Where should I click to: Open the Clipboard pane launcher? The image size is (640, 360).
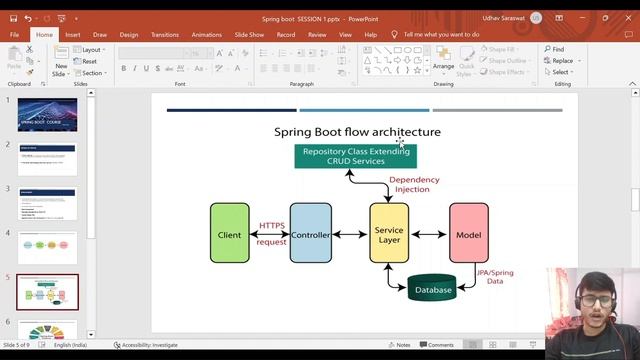(x=43, y=84)
